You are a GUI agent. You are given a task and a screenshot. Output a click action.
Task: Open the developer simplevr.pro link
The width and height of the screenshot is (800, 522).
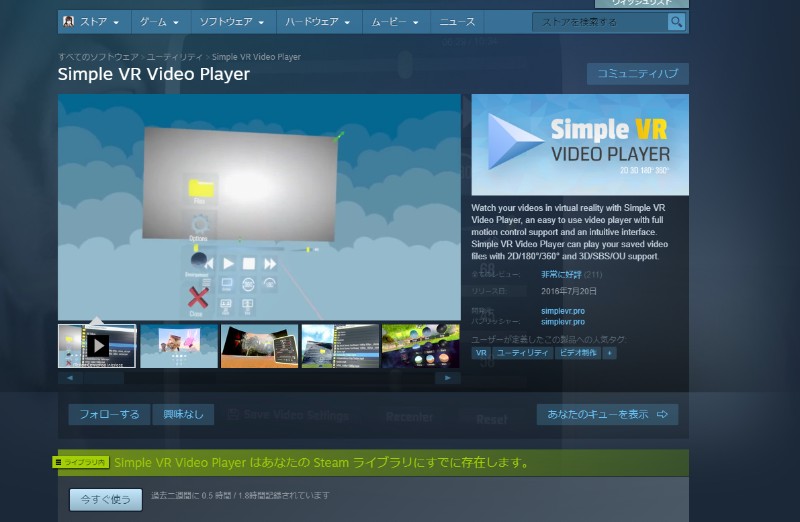(563, 311)
